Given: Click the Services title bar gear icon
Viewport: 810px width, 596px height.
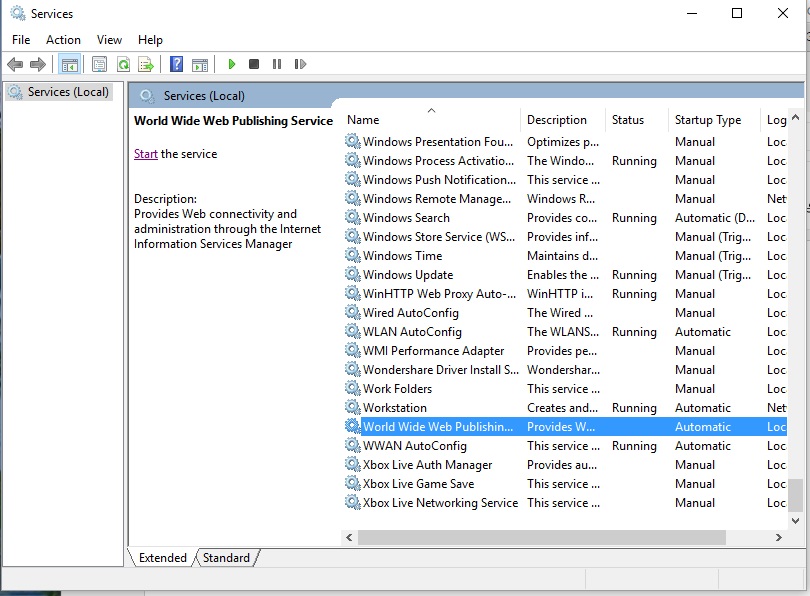Looking at the screenshot, I should coord(18,13).
